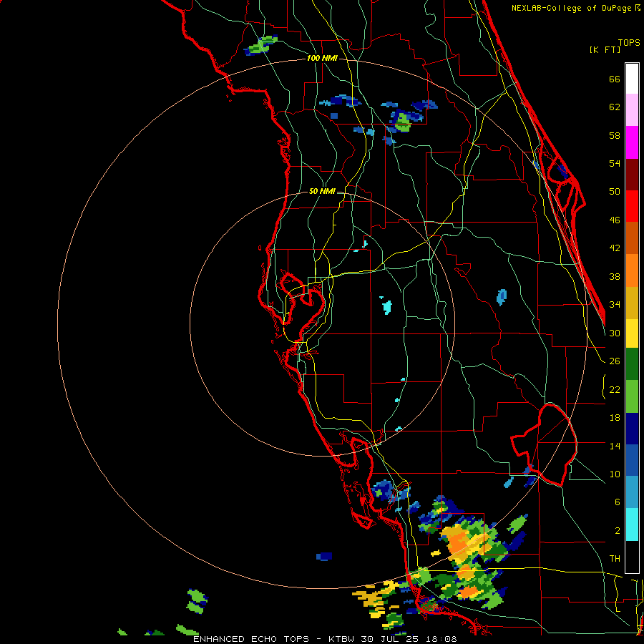Viewport: 644px width, 644px height.
Task: Click the 6 value on the legend
Action: pyautogui.click(x=618, y=502)
